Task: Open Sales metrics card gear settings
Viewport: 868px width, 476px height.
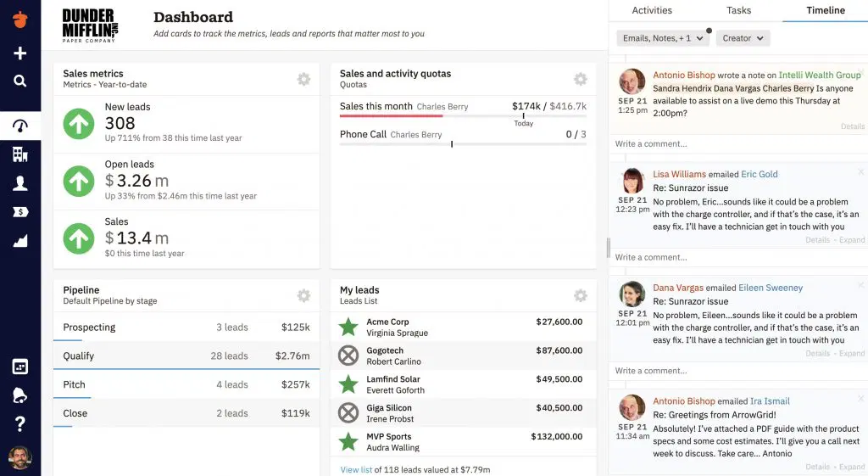Action: point(303,79)
